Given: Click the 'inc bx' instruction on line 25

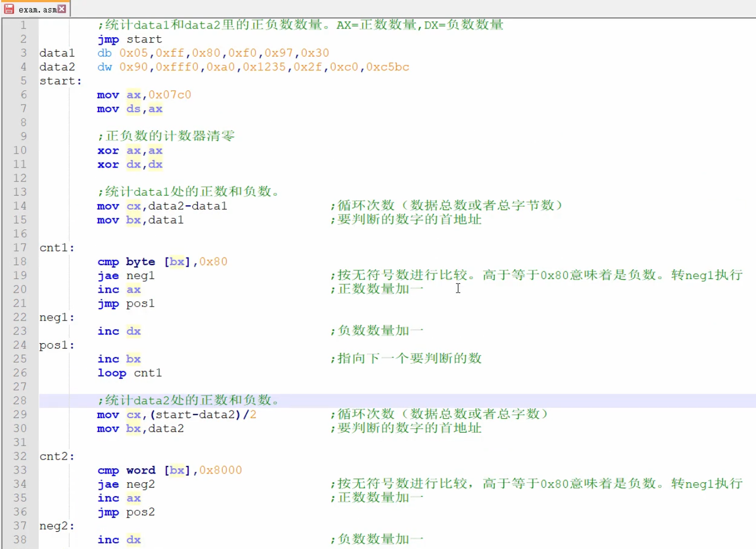Looking at the screenshot, I should click(119, 359).
